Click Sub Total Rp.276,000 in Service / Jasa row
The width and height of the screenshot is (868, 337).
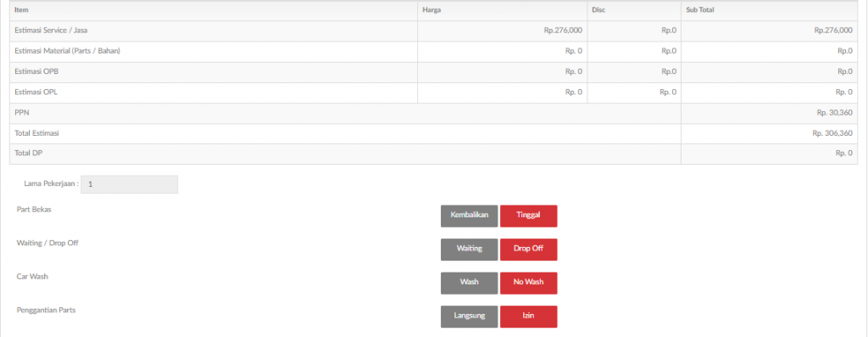coord(833,31)
